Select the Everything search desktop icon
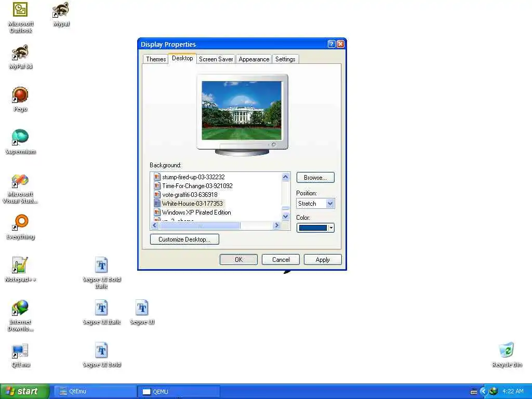The image size is (532, 399). pos(20,227)
